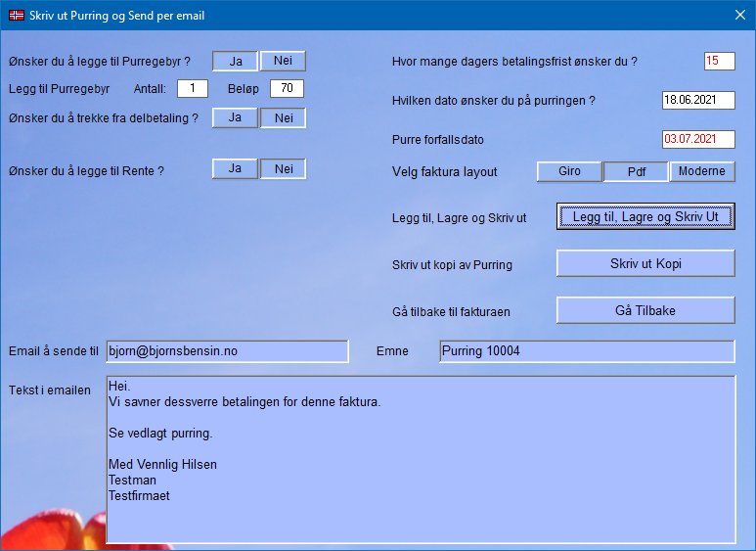Screen dimensions: 756x551
Task: Choose Ja for trekke fra delbetaling
Action: coord(236,117)
